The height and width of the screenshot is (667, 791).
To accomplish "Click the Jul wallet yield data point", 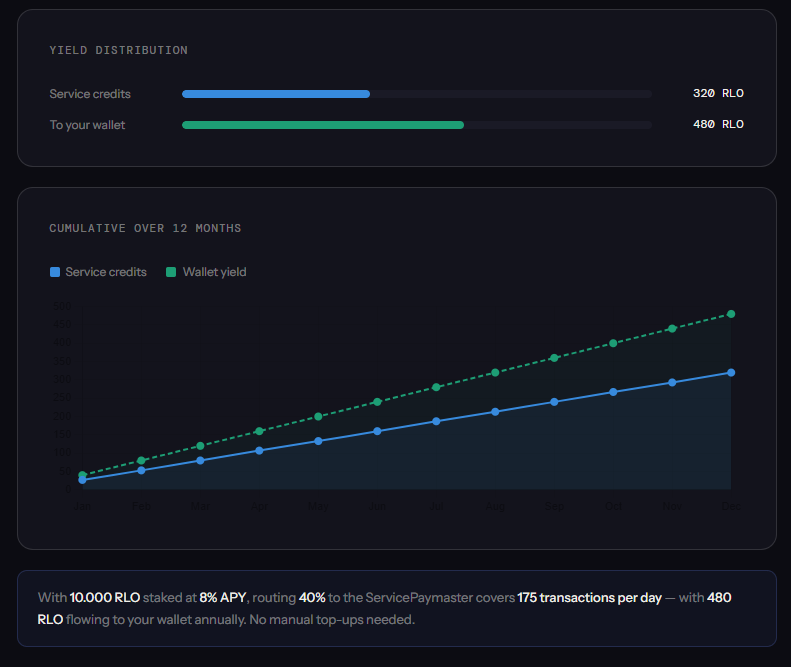I will 436,387.
